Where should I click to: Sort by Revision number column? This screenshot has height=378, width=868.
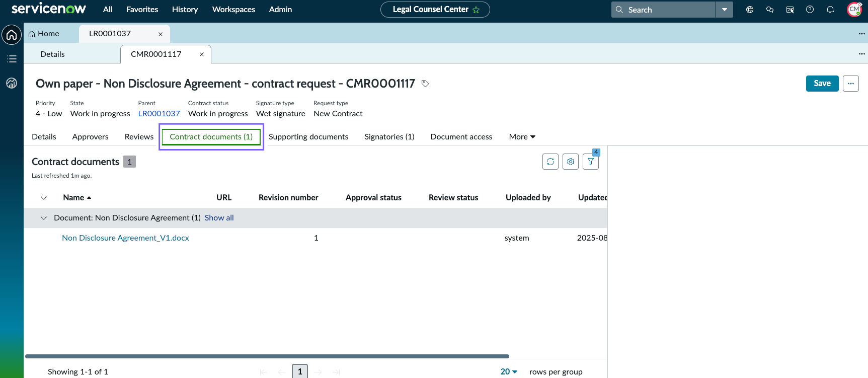(x=288, y=198)
